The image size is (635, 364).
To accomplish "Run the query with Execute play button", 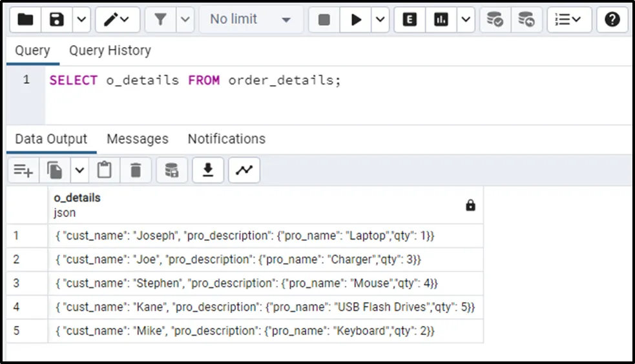I will click(x=356, y=19).
